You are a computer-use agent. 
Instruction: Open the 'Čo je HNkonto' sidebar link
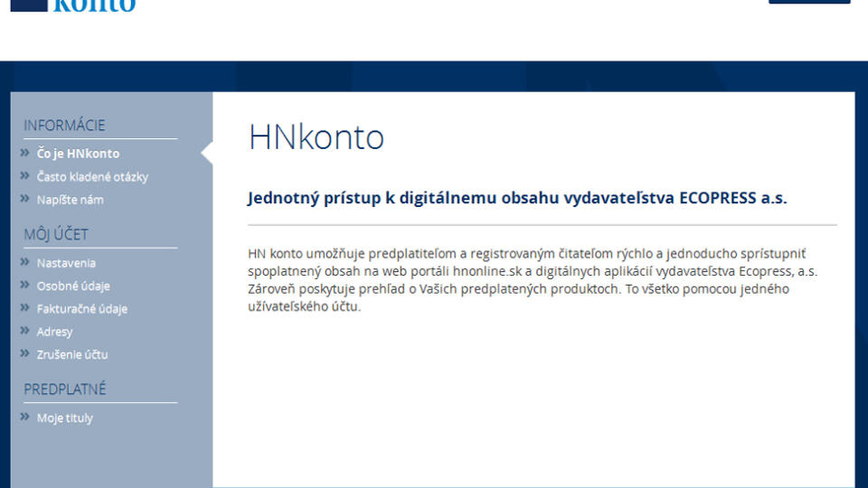coord(78,154)
